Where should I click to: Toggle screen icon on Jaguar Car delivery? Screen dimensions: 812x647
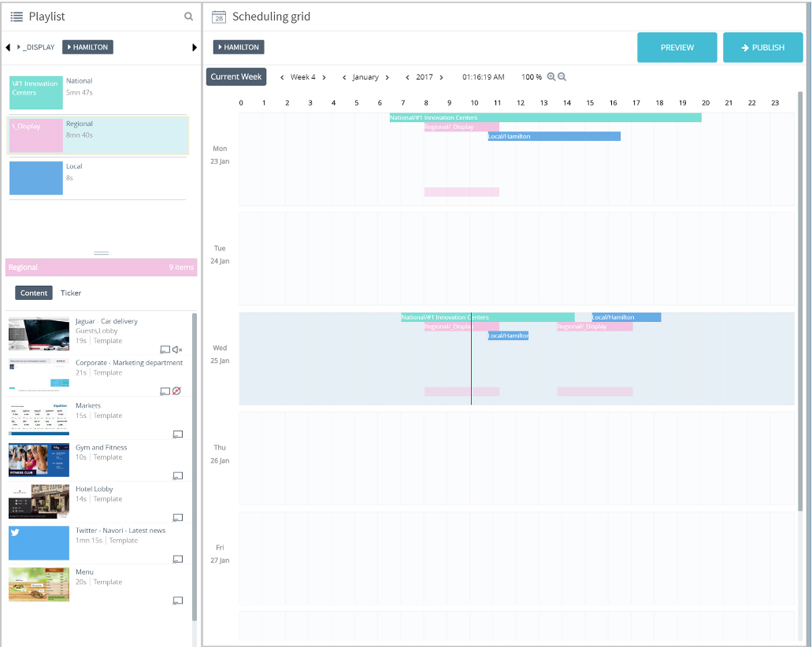pyautogui.click(x=165, y=349)
